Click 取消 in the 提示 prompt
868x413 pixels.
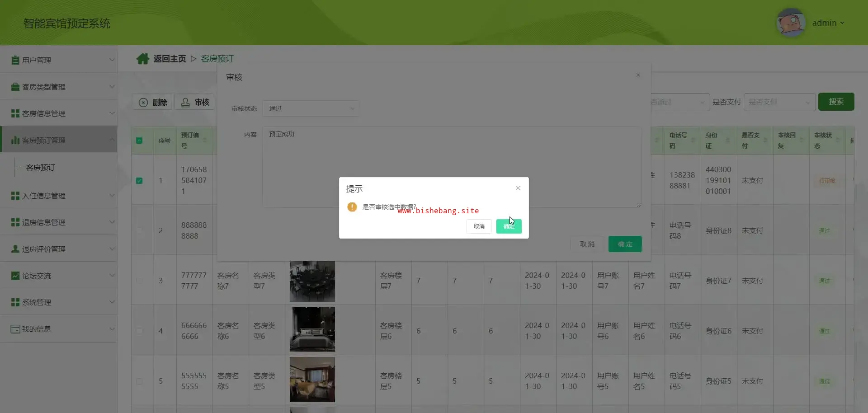[x=479, y=226]
